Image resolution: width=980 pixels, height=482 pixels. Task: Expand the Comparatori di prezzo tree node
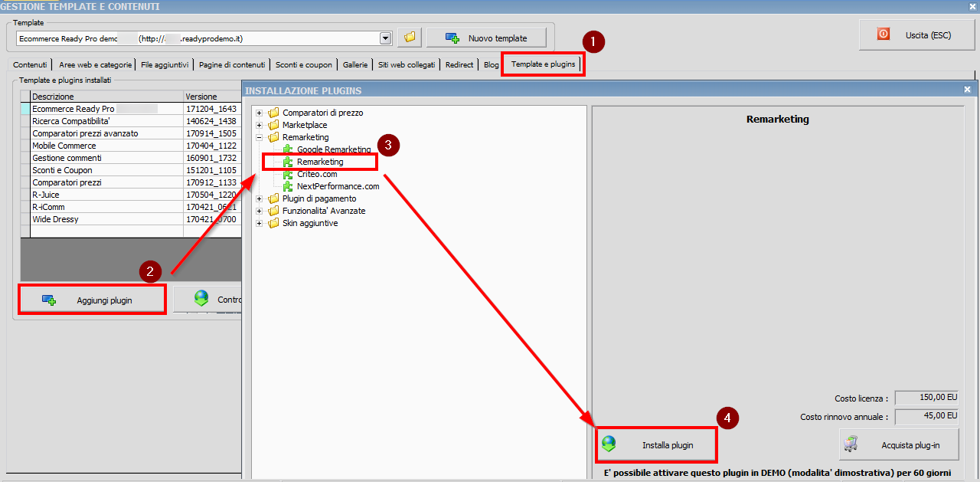(x=260, y=113)
